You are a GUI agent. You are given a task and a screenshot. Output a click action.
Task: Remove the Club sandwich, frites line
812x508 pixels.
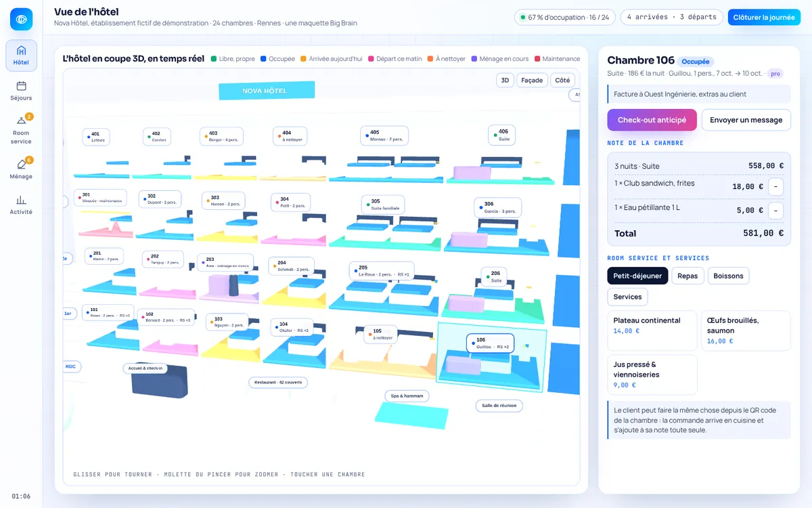[776, 186]
